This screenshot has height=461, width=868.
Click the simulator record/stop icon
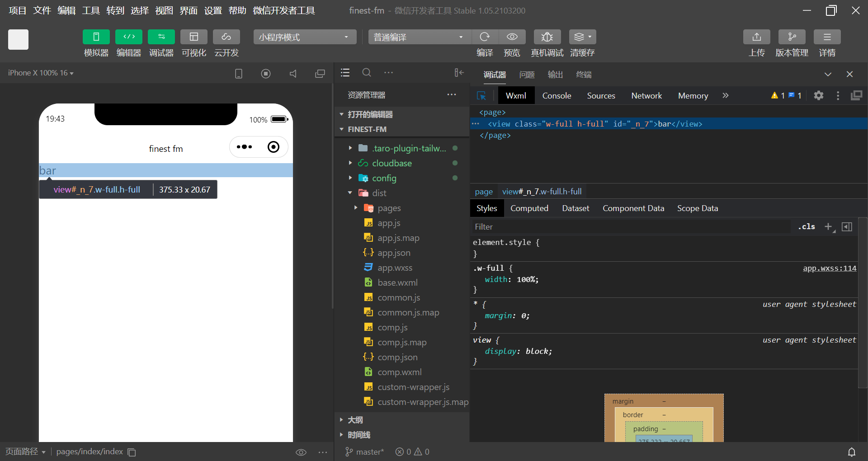tap(266, 73)
